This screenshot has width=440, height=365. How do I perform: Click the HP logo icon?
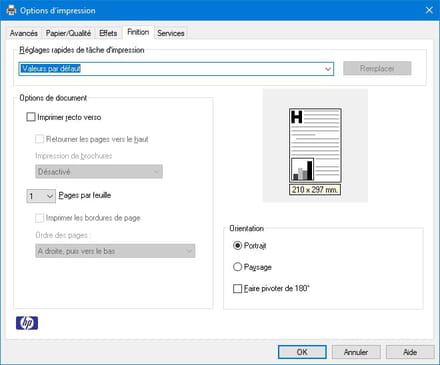[x=27, y=323]
